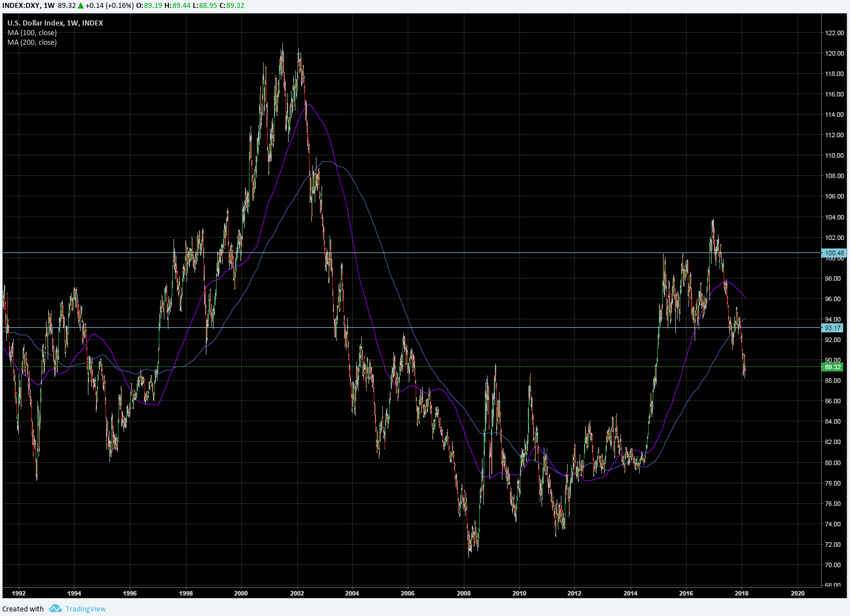The width and height of the screenshot is (850, 616).
Task: Click the 84.00 price axis label
Action: [833, 421]
